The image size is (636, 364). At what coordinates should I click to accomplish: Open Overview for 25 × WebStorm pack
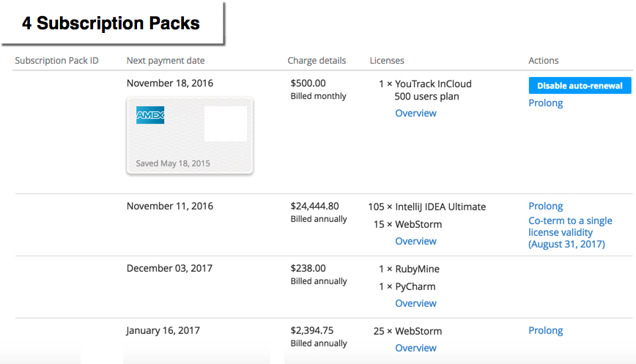[415, 348]
